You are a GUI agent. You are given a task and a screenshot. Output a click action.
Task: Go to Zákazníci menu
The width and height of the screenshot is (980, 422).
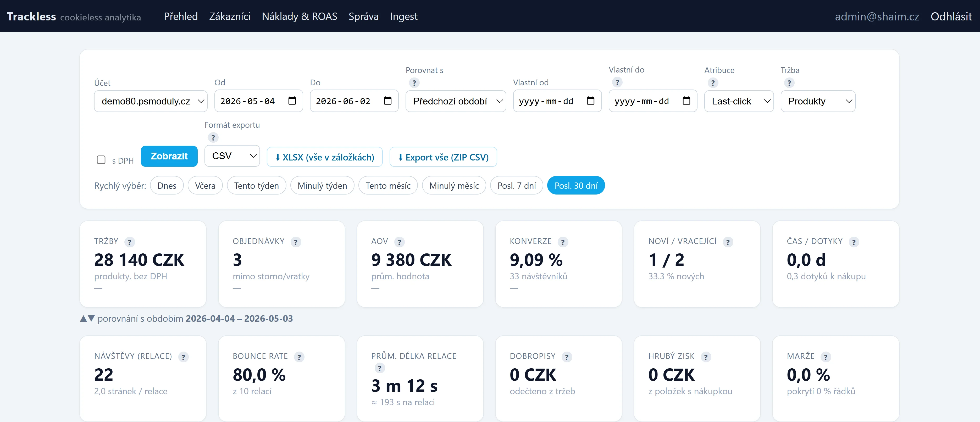[x=230, y=16]
